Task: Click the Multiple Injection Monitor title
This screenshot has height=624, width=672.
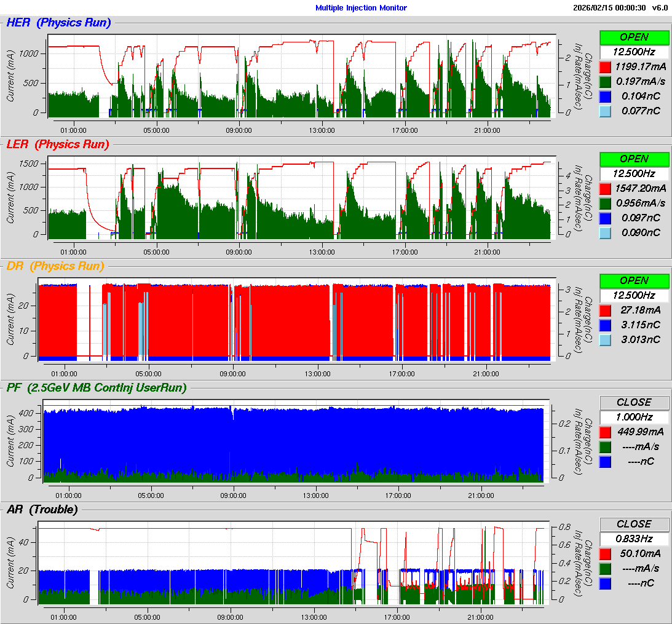Action: [361, 8]
